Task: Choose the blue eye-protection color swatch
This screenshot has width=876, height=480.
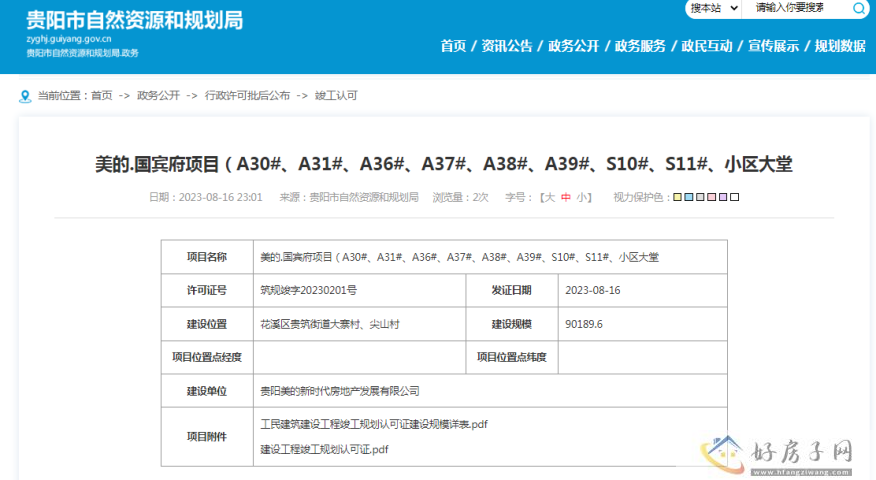Action: [x=689, y=197]
